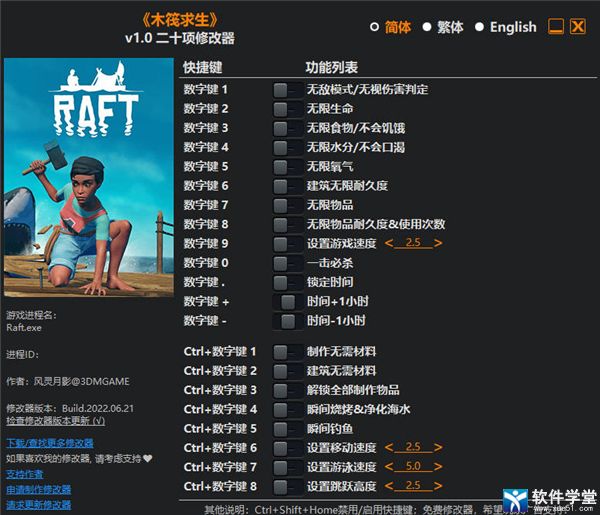This screenshot has height=515, width=600.
Task: Edit the 设置移动速度 value field
Action: click(x=413, y=447)
